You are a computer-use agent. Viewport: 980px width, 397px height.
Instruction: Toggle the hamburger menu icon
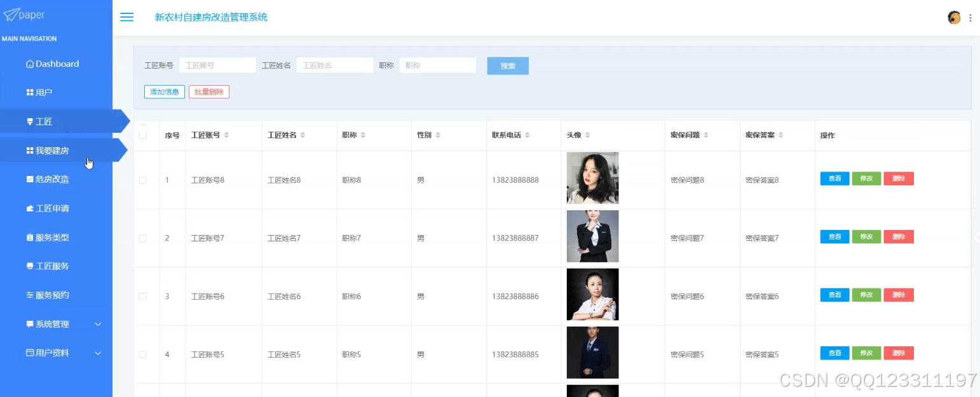click(x=127, y=17)
